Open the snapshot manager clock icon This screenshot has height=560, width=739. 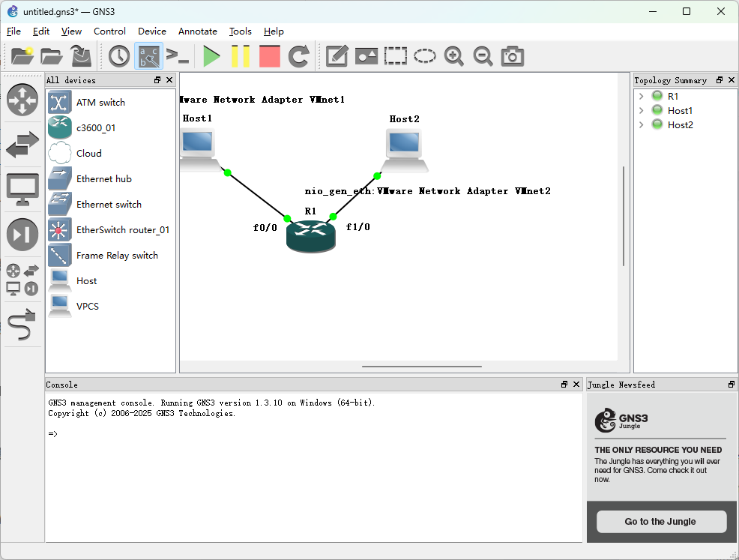pyautogui.click(x=118, y=56)
